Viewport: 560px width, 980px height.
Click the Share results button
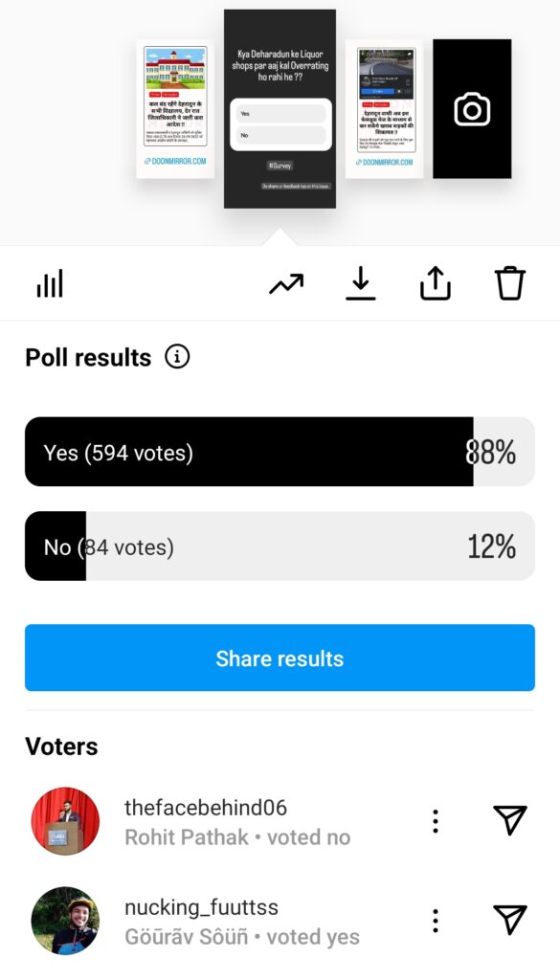pos(280,657)
